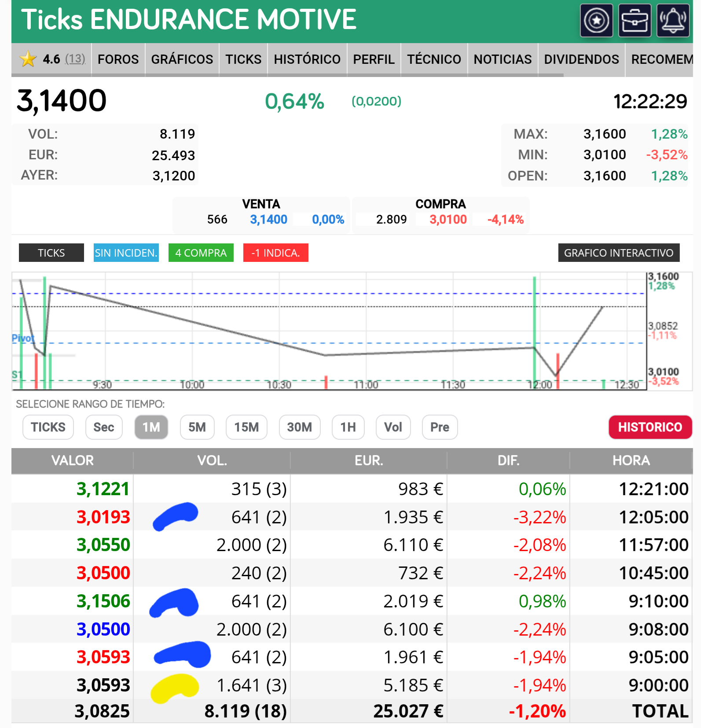Tap the bell alerts icon
The image size is (701, 728).
point(673,20)
